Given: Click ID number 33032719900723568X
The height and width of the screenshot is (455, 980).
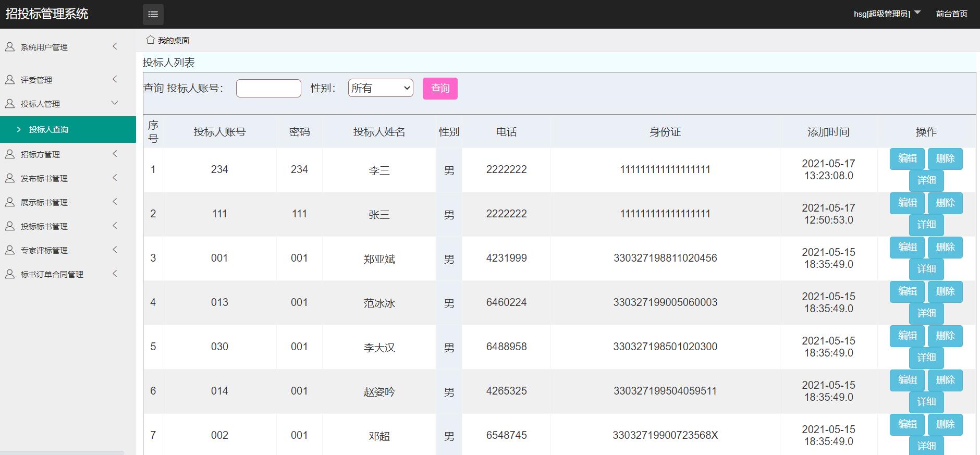Looking at the screenshot, I should (665, 435).
